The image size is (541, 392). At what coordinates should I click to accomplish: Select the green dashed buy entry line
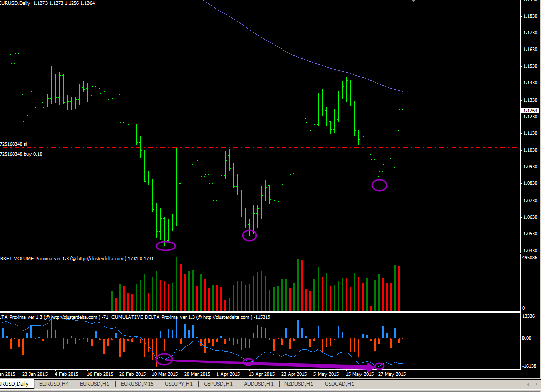260,157
